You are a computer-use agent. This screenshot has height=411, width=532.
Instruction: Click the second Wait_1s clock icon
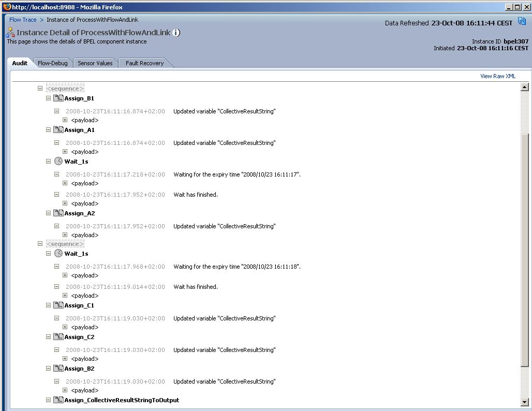coord(58,253)
